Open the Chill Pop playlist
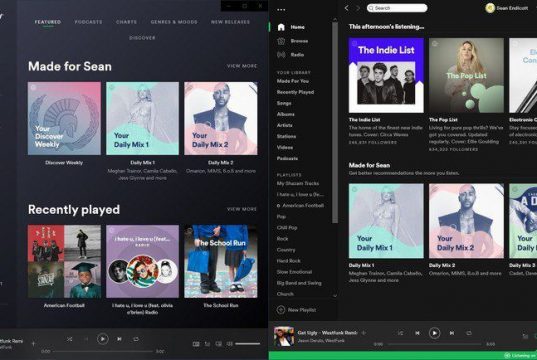This screenshot has width=537, height=360. point(287,228)
